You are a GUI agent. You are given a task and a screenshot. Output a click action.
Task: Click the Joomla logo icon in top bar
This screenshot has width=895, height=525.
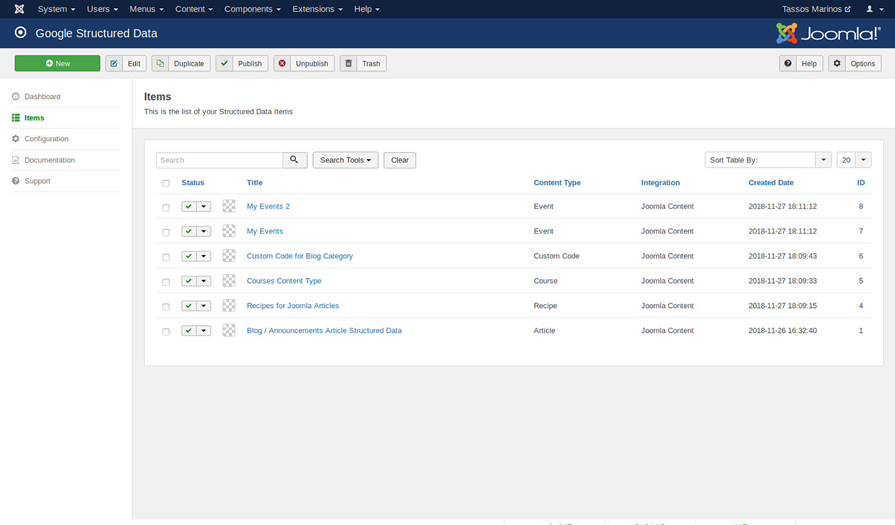tap(19, 9)
